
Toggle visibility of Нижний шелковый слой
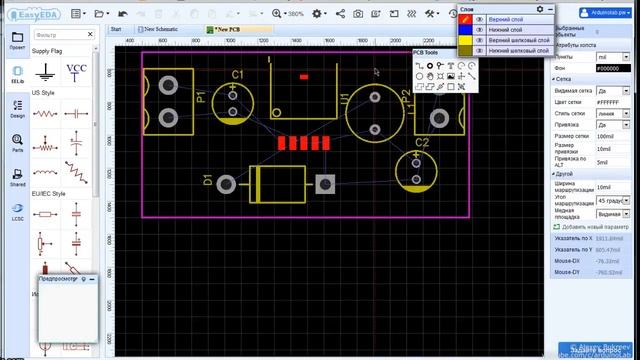pos(480,51)
